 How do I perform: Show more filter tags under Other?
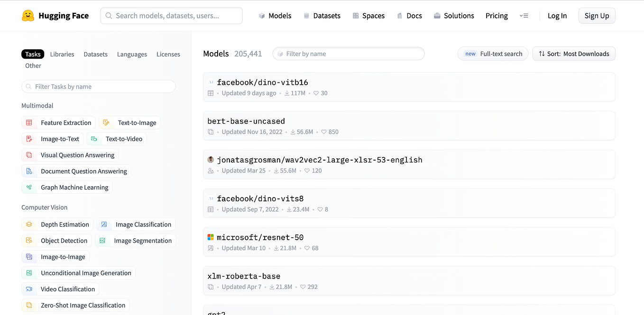pos(33,65)
